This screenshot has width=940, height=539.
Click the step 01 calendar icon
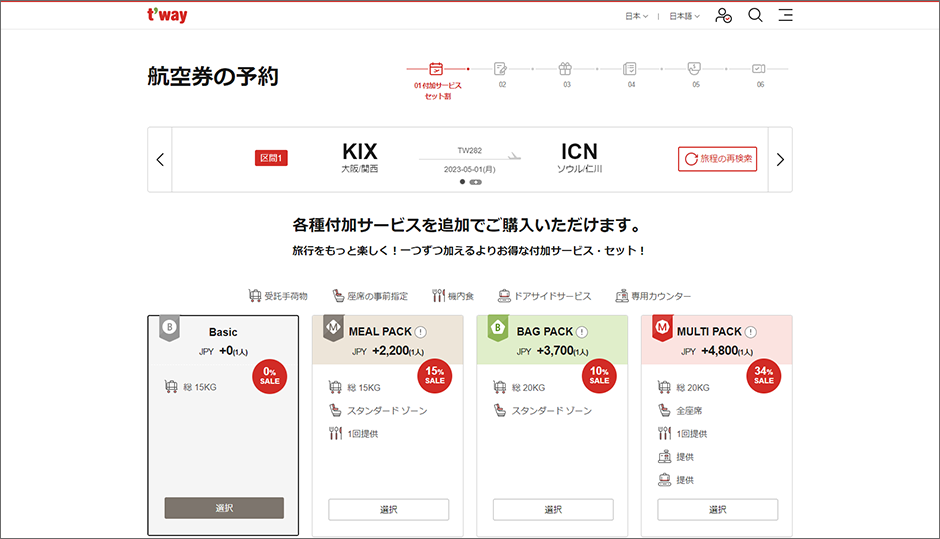436,69
